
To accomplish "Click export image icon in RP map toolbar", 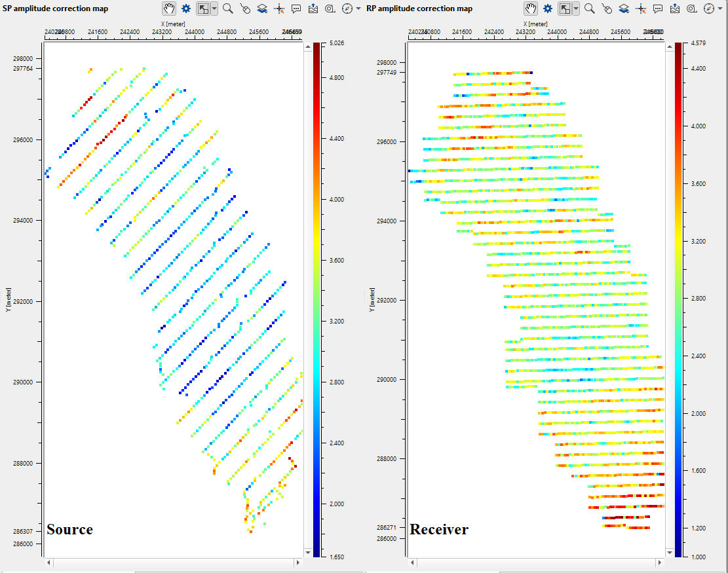I will tap(674, 9).
